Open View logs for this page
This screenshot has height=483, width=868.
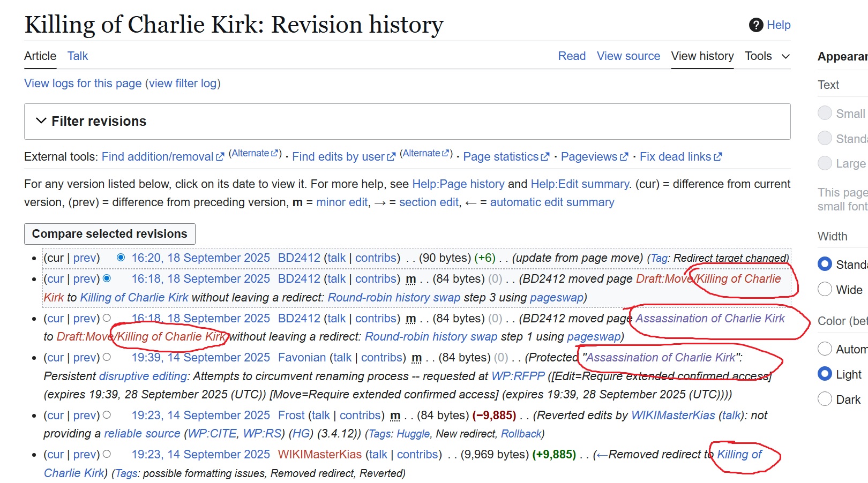click(83, 84)
